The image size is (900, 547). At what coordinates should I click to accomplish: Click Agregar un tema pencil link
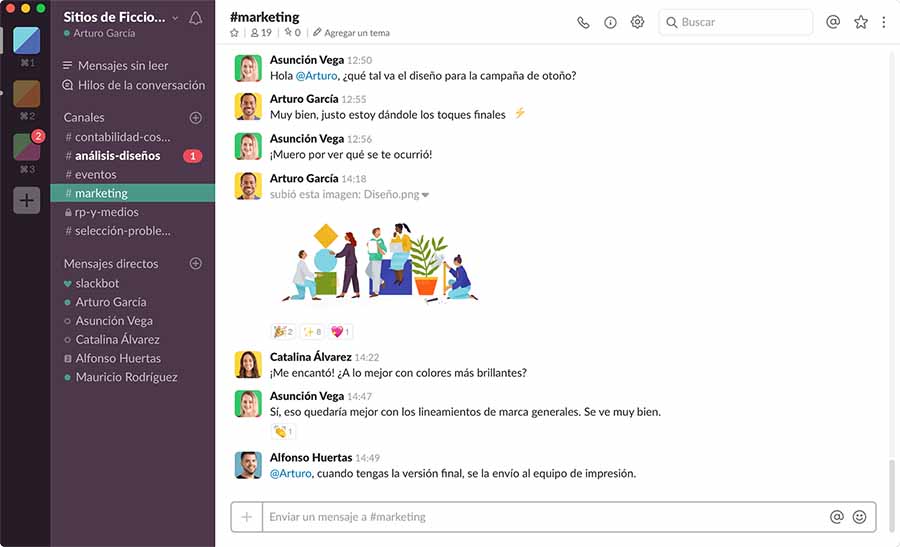click(351, 33)
